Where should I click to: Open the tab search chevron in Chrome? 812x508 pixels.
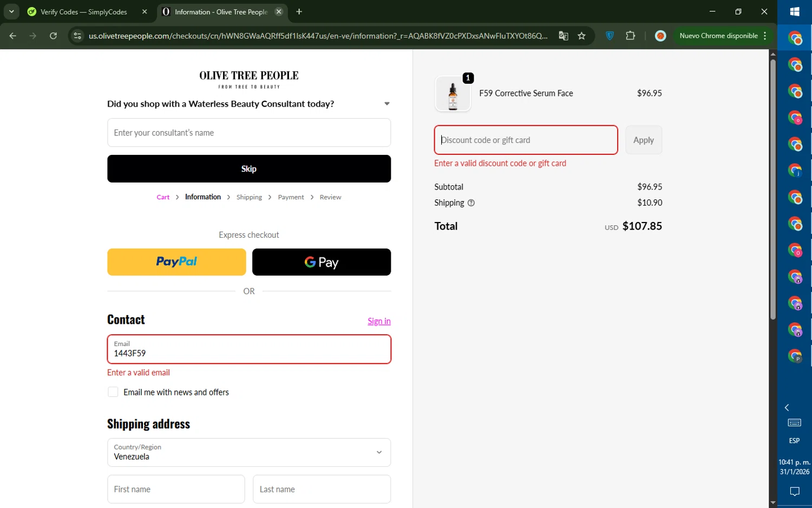[11, 11]
